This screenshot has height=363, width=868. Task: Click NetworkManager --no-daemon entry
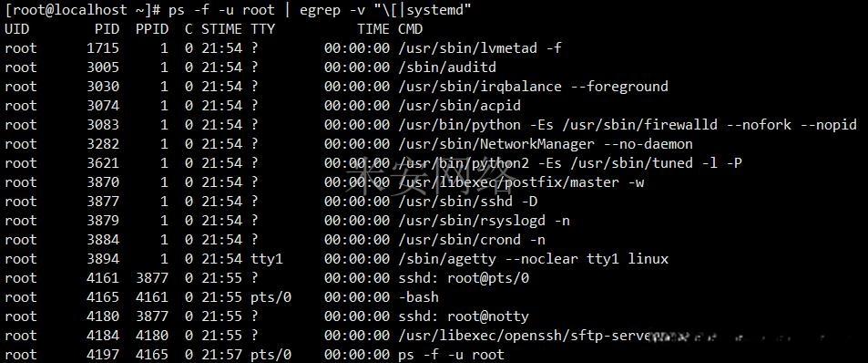tap(546, 144)
